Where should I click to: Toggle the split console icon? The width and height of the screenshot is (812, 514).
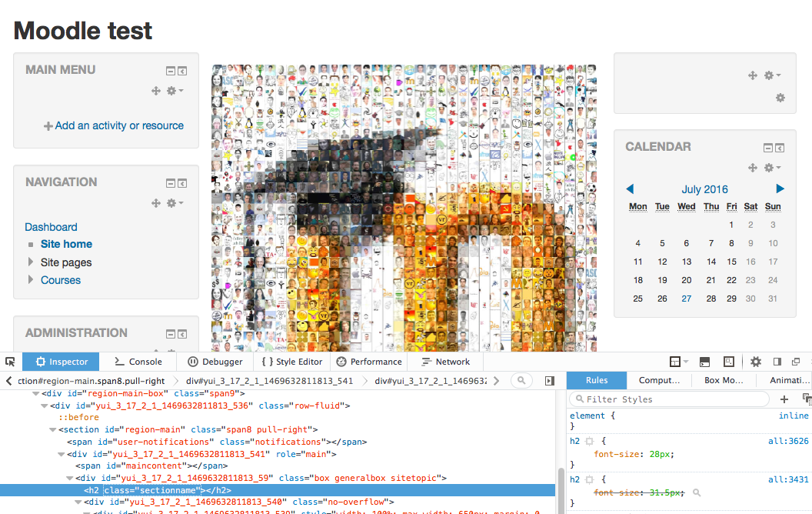point(704,362)
